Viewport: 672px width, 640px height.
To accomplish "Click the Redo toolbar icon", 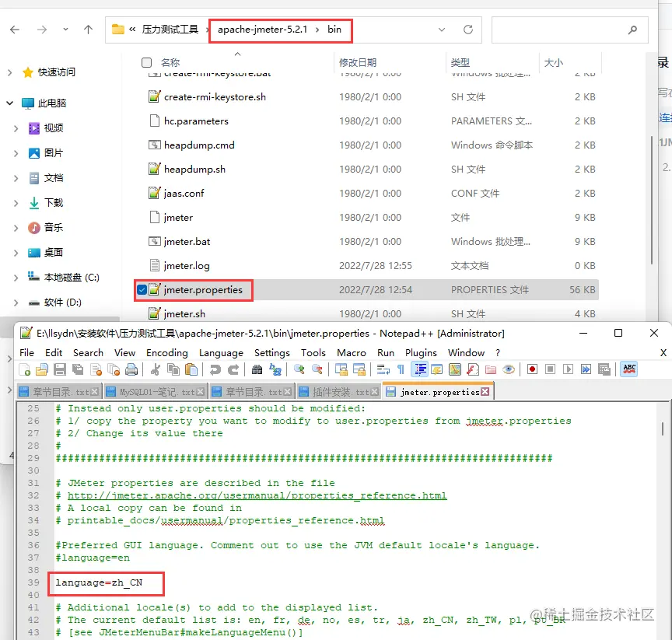I will 233,369.
